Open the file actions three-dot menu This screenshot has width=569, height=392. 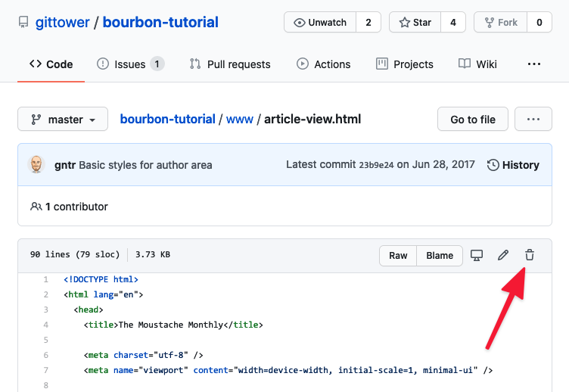[x=533, y=120]
